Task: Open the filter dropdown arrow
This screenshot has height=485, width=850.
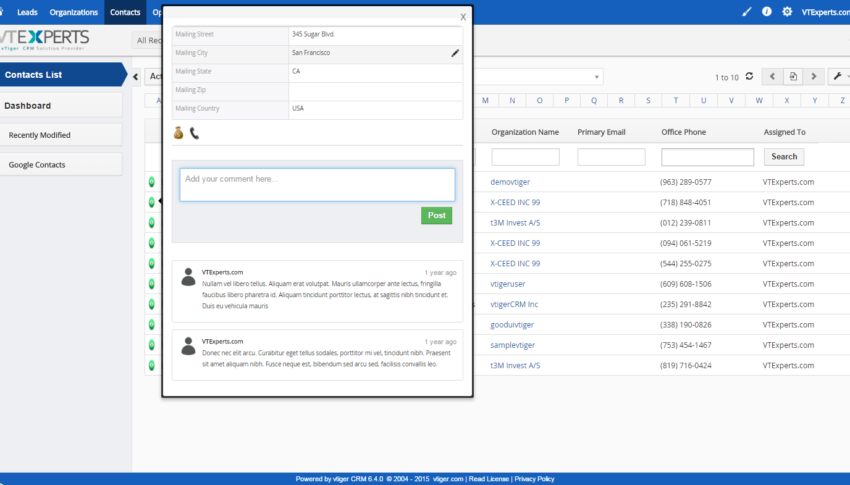Action: [x=596, y=77]
